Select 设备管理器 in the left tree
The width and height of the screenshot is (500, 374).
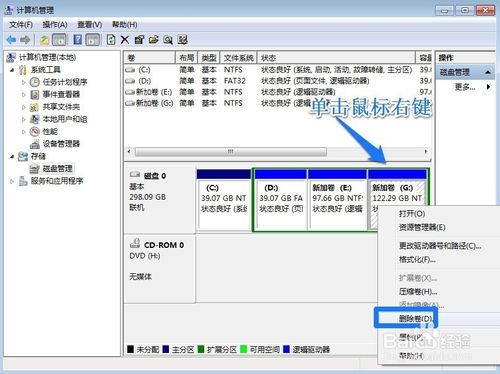61,144
